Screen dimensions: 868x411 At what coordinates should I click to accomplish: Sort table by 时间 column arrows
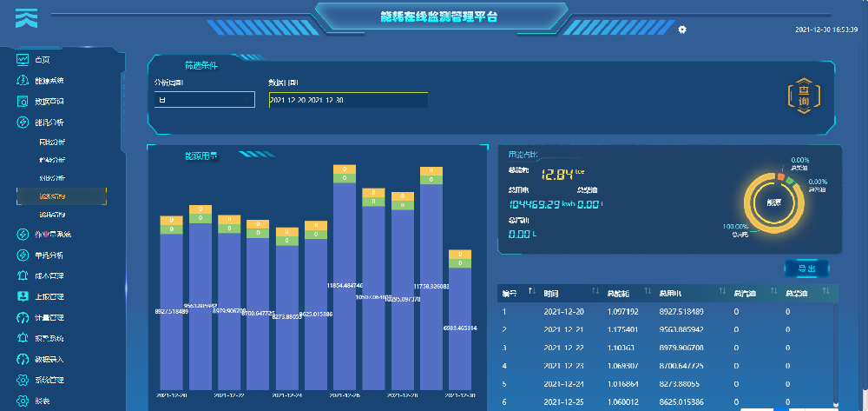coord(595,291)
